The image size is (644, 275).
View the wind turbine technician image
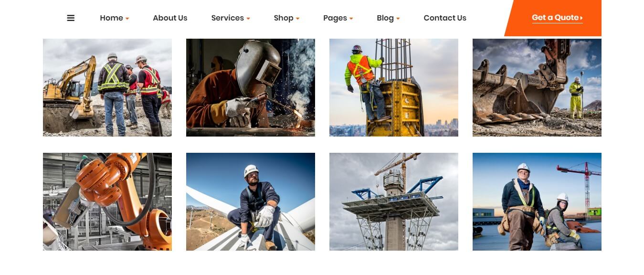click(251, 201)
